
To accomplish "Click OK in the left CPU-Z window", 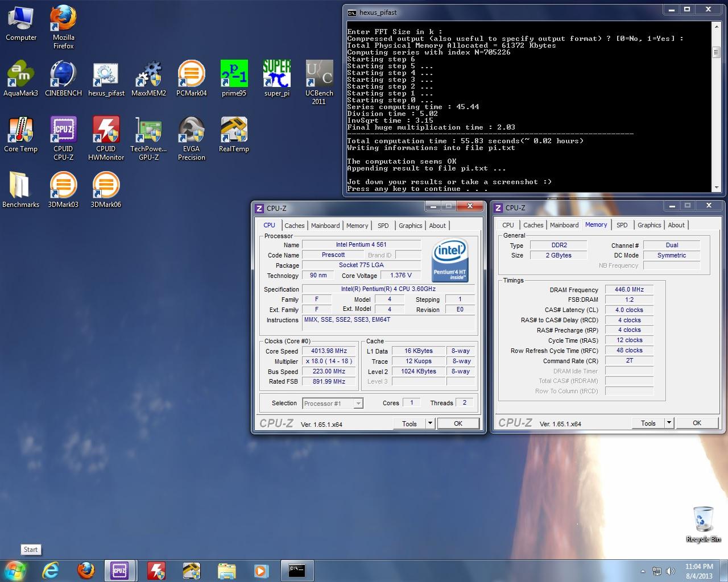I will tap(458, 423).
